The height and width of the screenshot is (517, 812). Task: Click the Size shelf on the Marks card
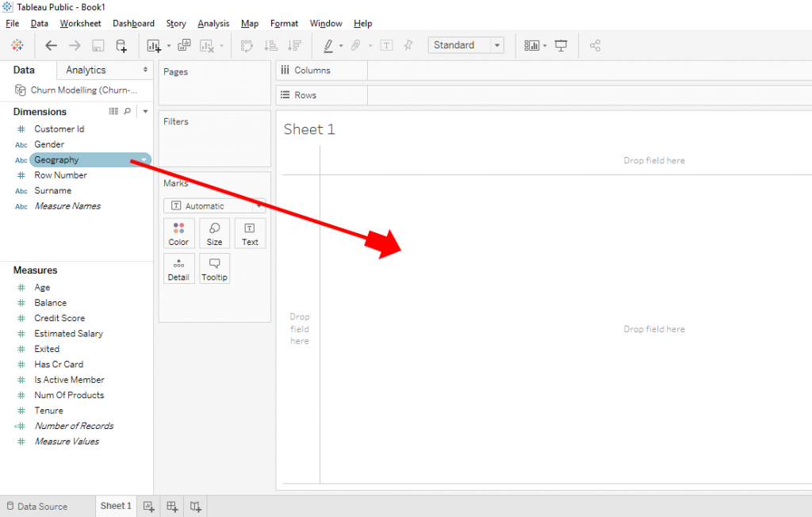pos(214,233)
